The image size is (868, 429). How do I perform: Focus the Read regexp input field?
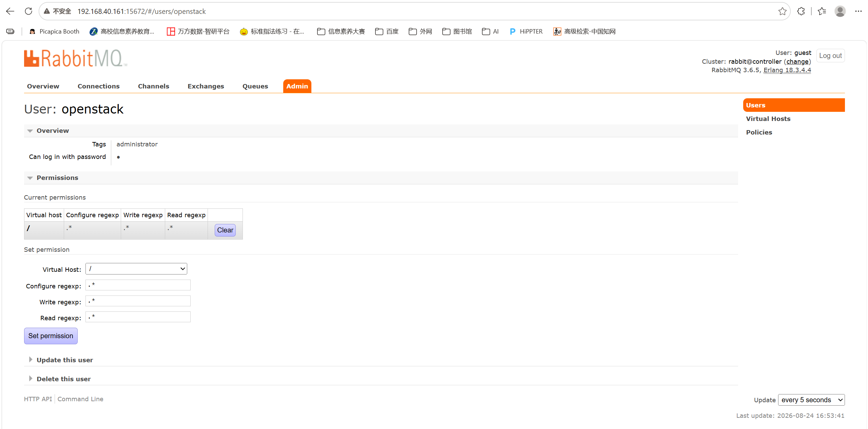(x=138, y=317)
